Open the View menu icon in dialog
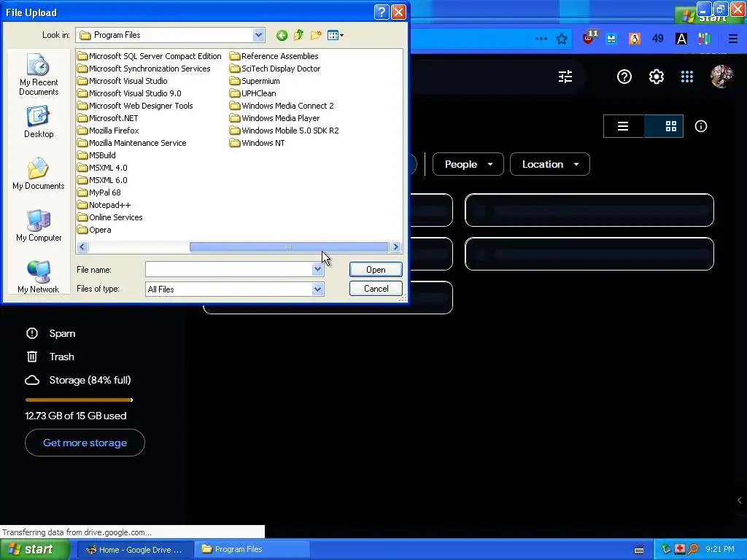The image size is (747, 560). pyautogui.click(x=336, y=35)
